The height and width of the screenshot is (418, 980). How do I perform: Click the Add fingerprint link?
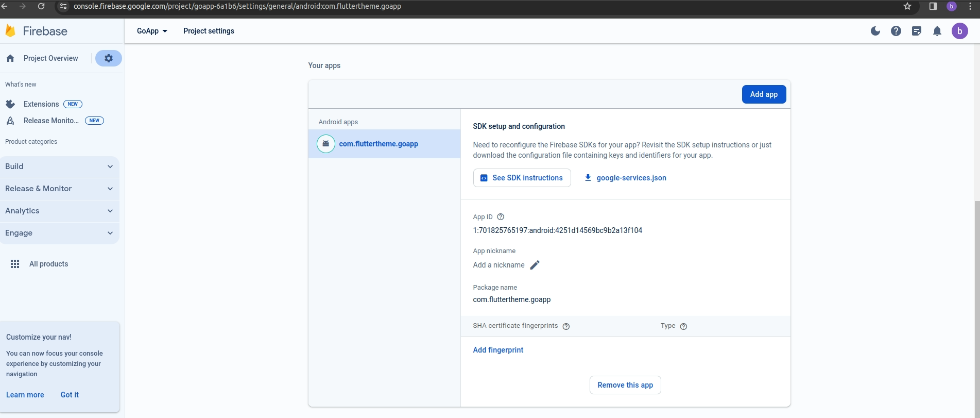pos(497,350)
